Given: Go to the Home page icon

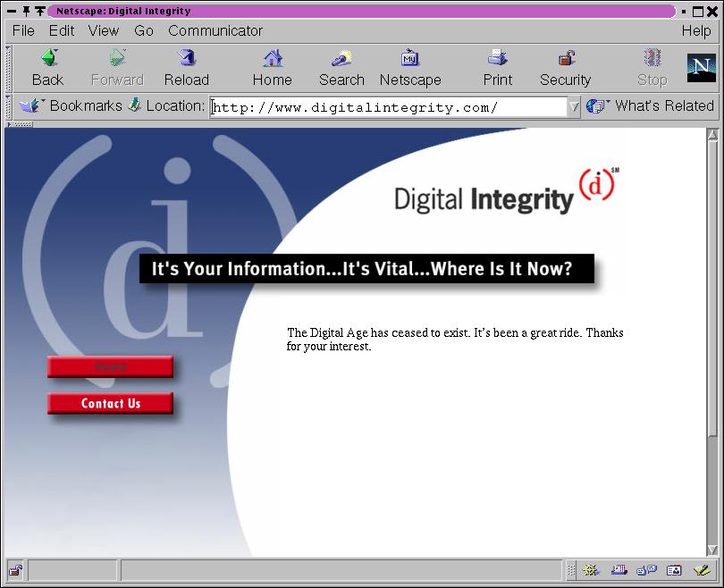Looking at the screenshot, I should 272,59.
